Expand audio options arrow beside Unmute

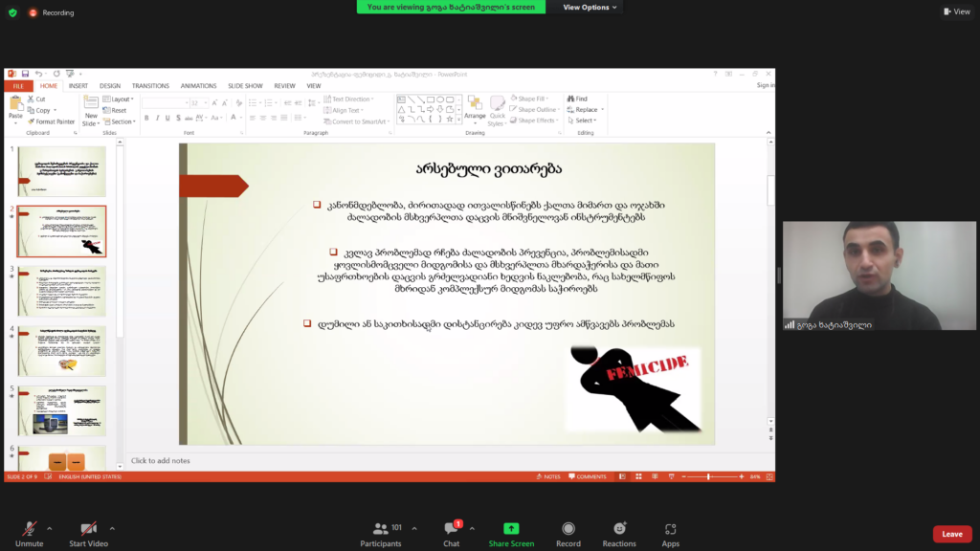pos(50,528)
